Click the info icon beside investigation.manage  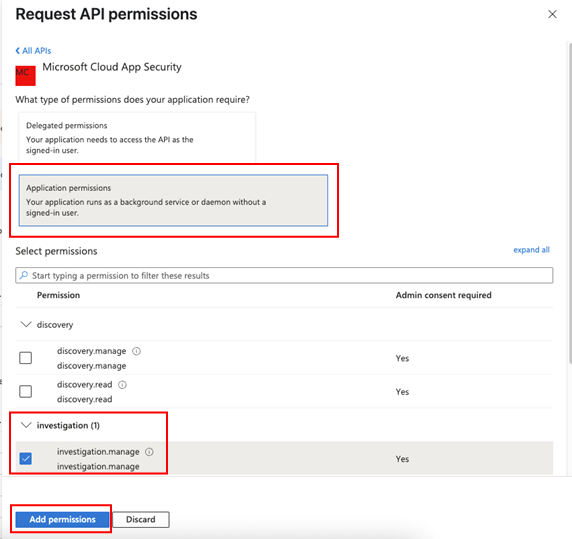(x=150, y=452)
